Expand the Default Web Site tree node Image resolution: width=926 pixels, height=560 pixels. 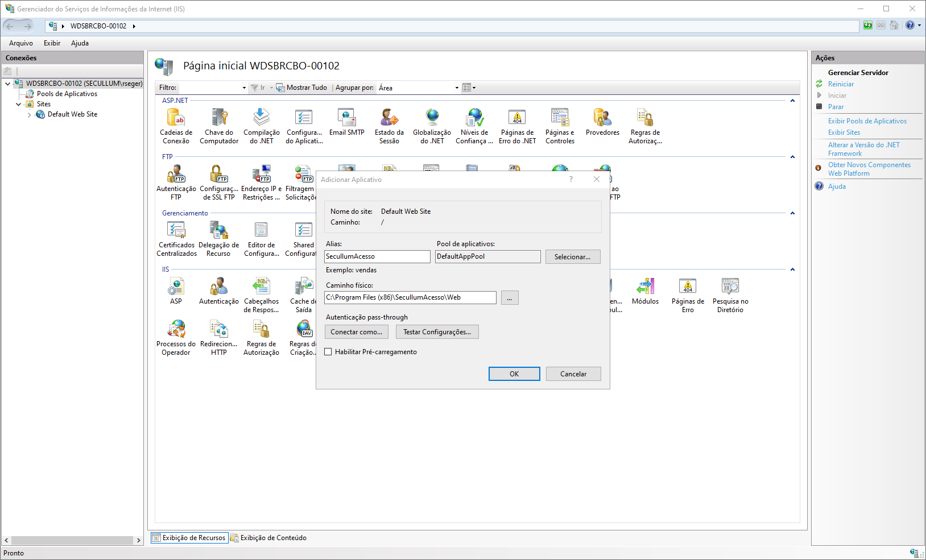[x=30, y=115]
